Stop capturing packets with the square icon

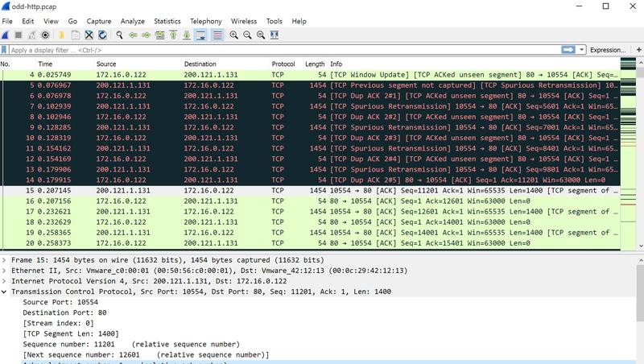pos(19,35)
